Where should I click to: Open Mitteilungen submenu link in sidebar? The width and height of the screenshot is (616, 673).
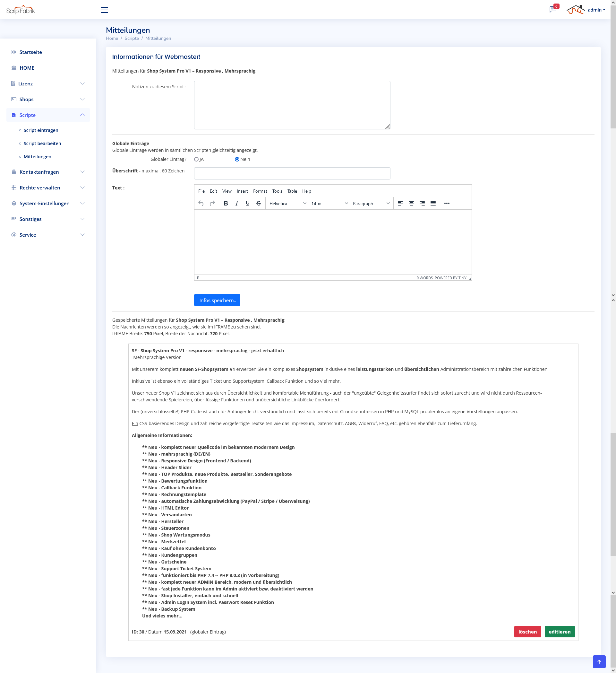[x=37, y=156]
